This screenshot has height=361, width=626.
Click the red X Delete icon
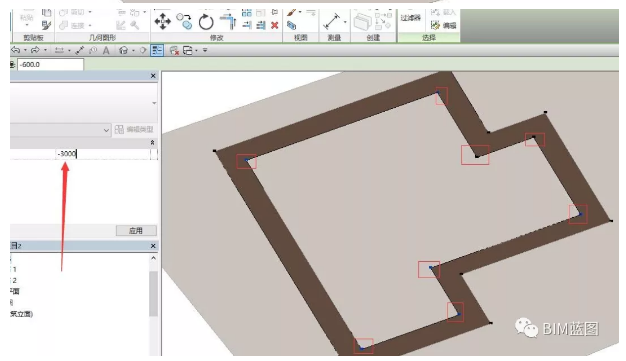[274, 25]
